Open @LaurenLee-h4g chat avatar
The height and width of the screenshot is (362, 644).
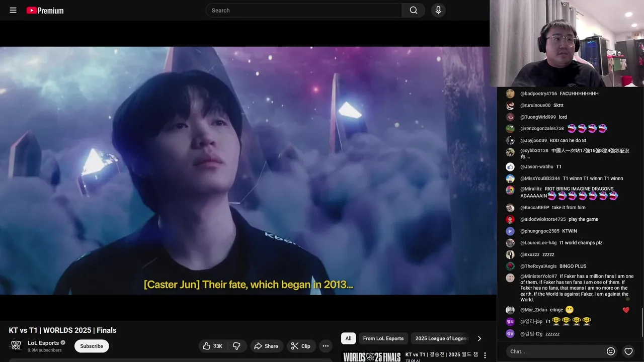click(510, 243)
